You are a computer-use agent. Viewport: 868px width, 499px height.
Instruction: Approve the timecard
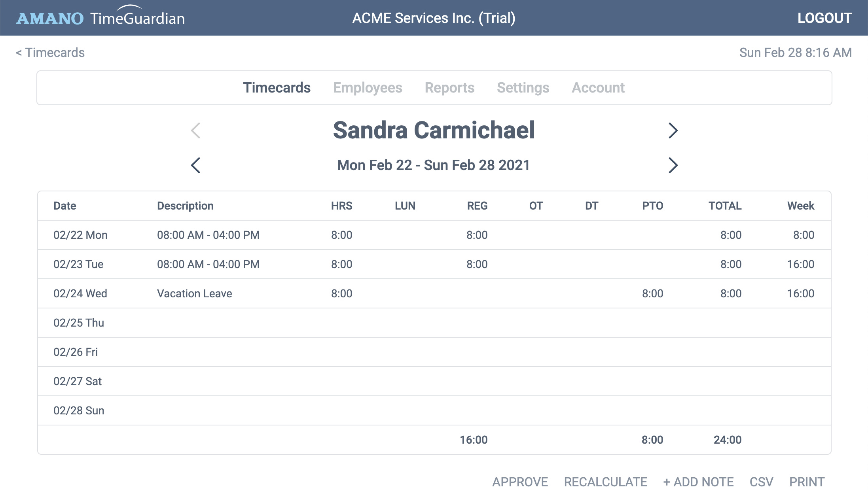point(520,482)
